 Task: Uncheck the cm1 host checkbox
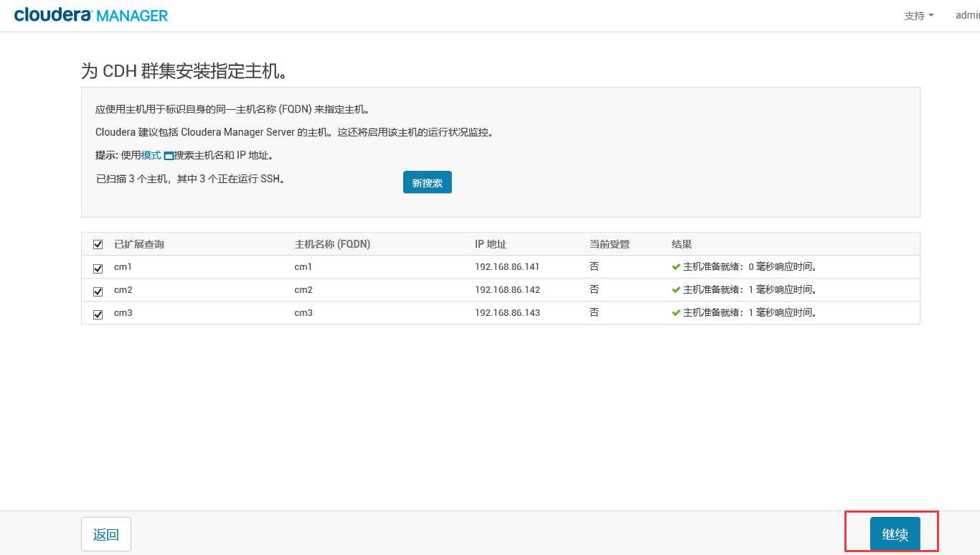98,268
